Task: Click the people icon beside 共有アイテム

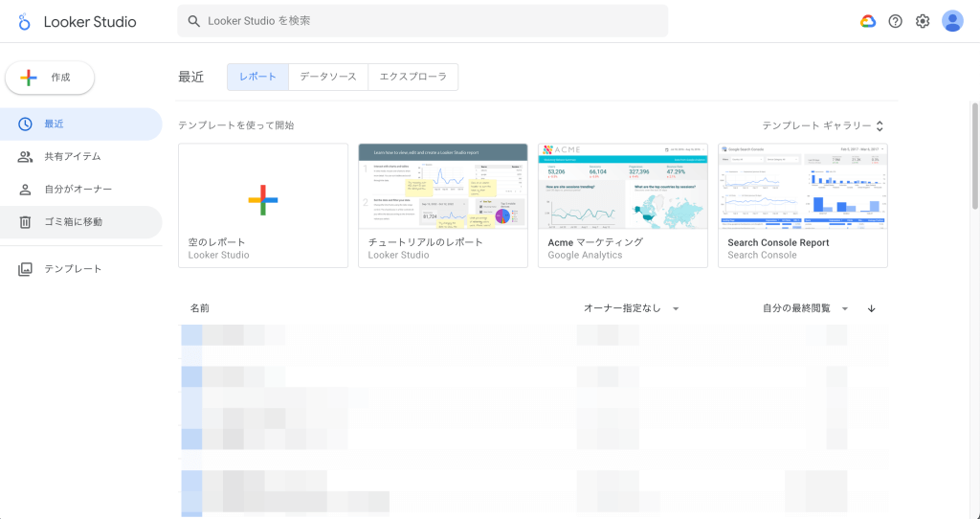Action: click(x=25, y=156)
